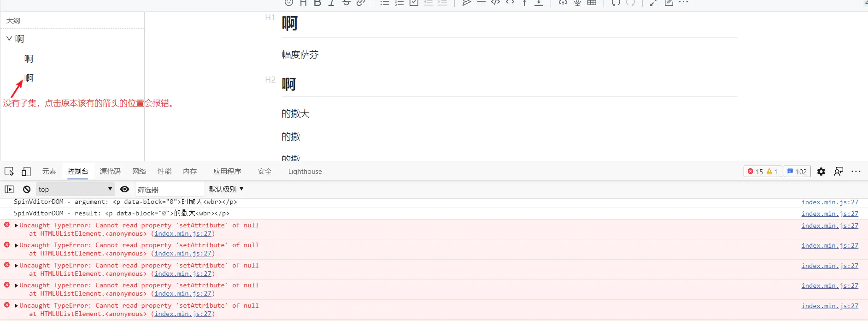The image size is (868, 321).
Task: Click the H2 heading 啊 in editor
Action: tap(289, 84)
